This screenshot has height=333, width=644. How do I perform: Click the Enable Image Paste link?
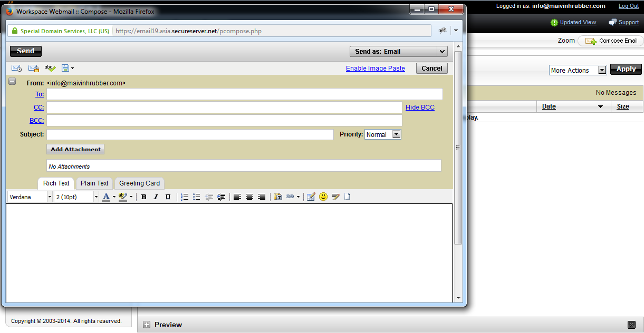(376, 68)
